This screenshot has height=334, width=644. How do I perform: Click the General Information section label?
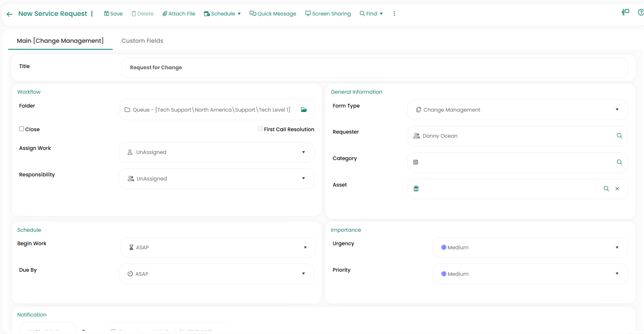[x=357, y=92]
